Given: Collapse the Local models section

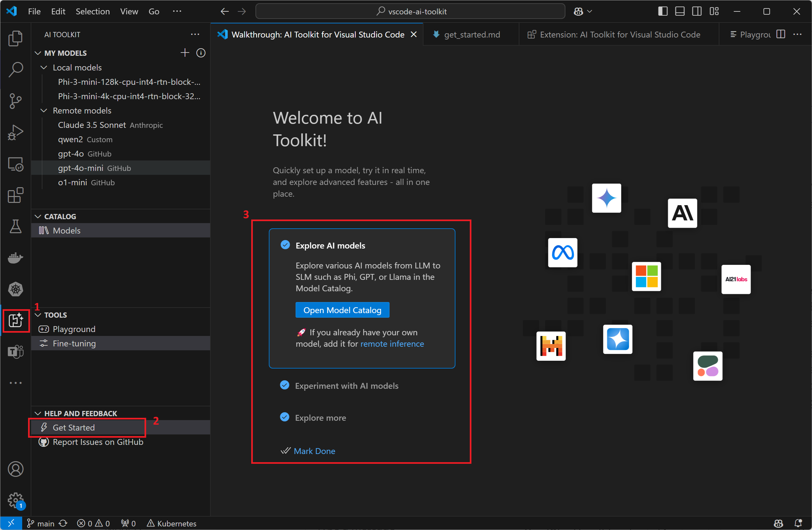Looking at the screenshot, I should click(x=44, y=67).
